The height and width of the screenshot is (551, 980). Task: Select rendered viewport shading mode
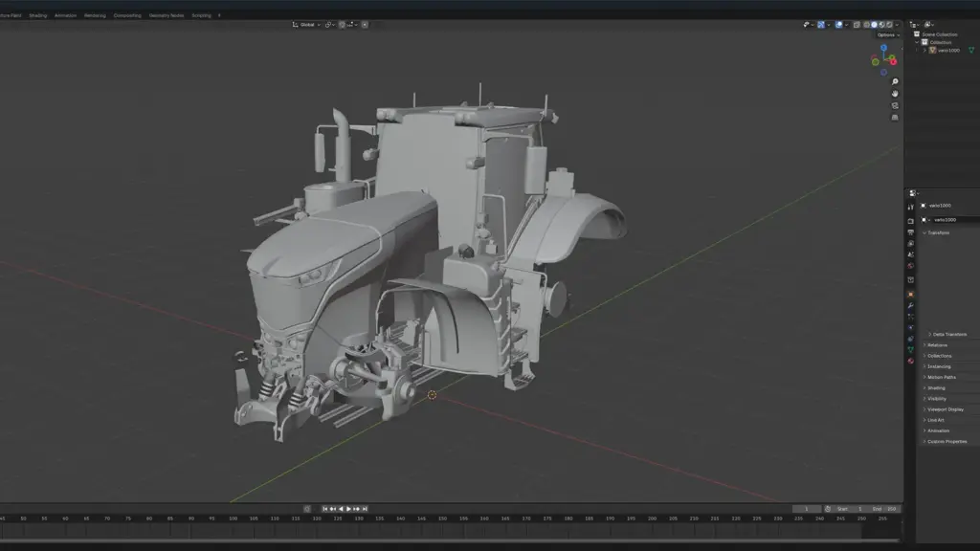(889, 25)
